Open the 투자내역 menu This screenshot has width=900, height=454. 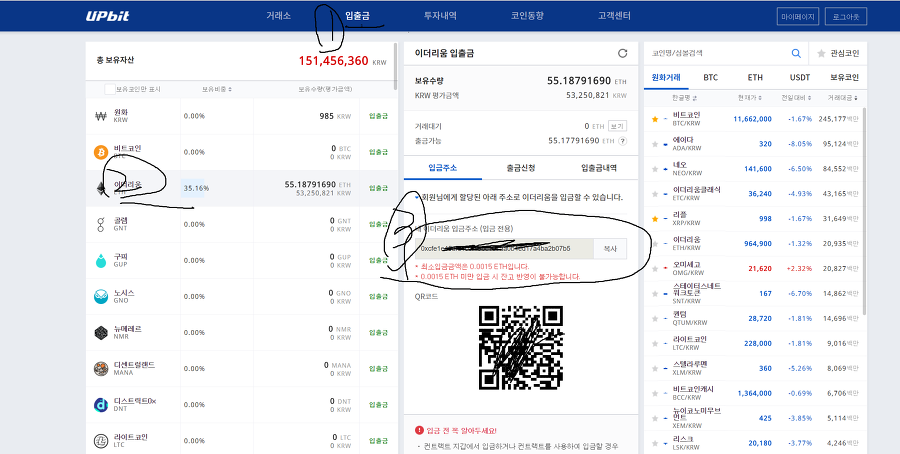440,16
